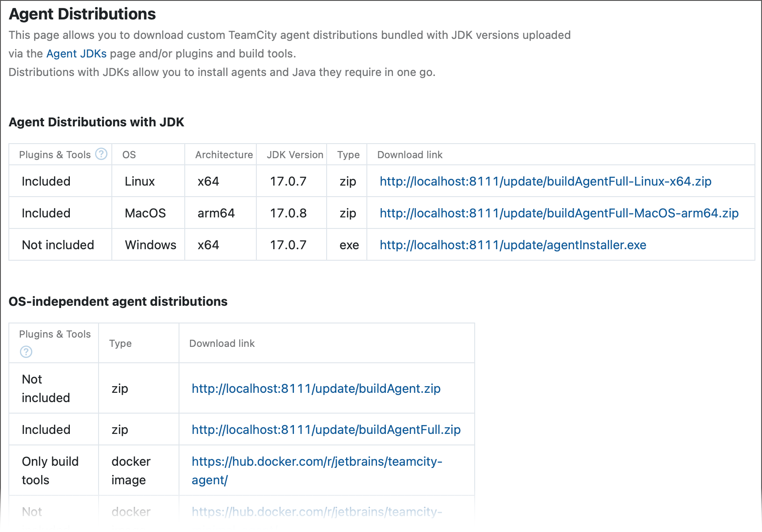Download the Windows agentInstaller.exe
Image resolution: width=762 pixels, height=532 pixels.
(x=512, y=244)
